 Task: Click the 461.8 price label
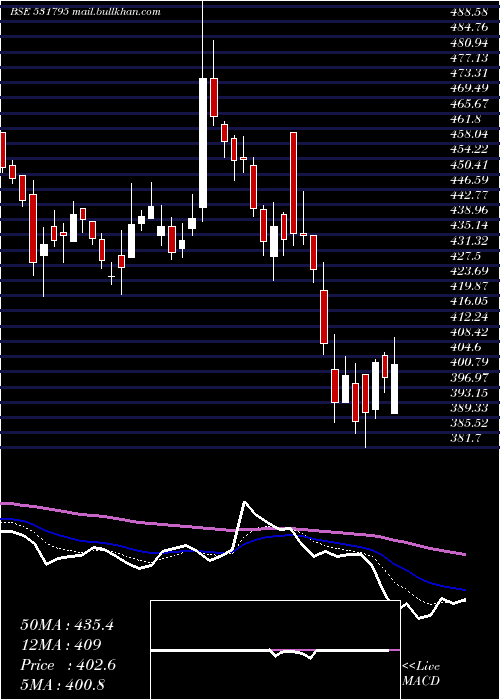[x=466, y=119]
